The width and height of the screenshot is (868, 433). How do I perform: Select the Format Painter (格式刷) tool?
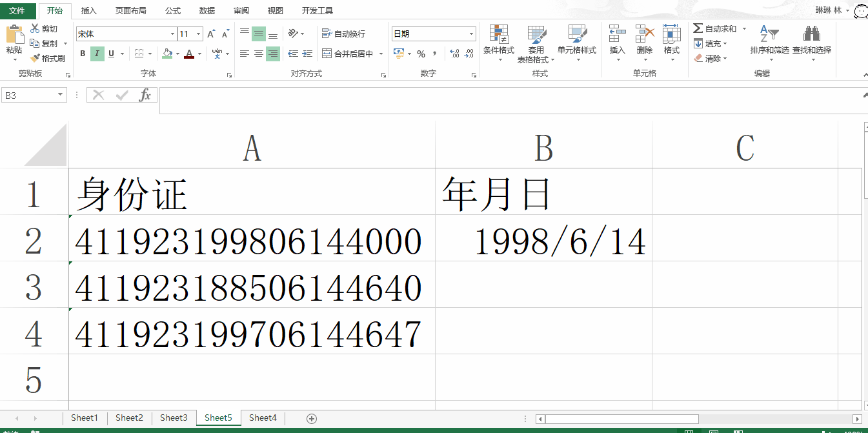point(48,57)
